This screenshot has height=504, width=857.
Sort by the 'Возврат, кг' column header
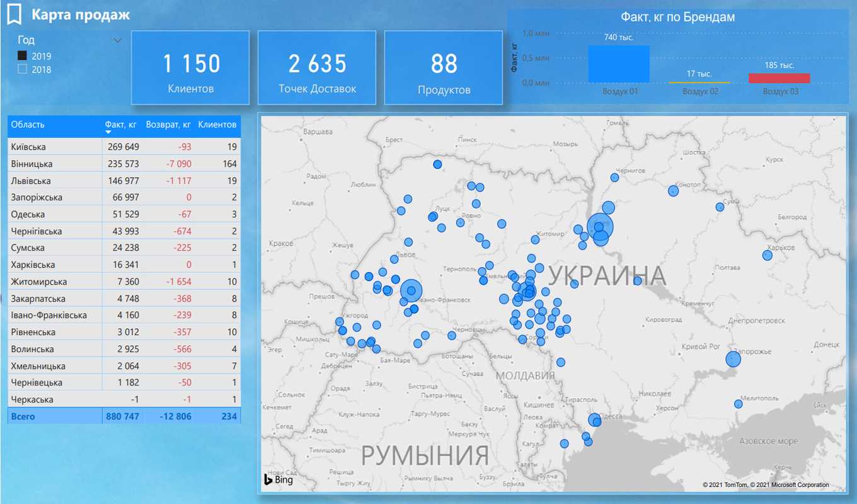tap(169, 125)
